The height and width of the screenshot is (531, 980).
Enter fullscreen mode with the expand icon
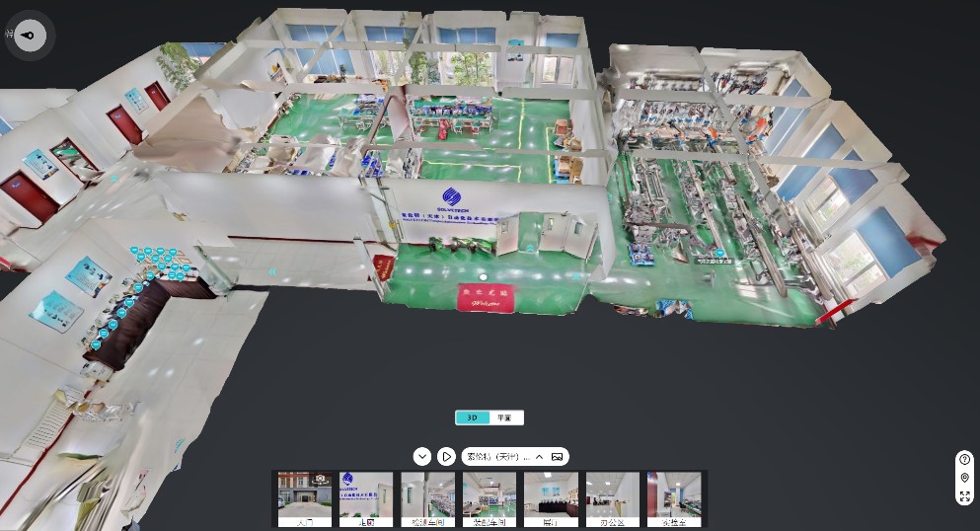964,496
